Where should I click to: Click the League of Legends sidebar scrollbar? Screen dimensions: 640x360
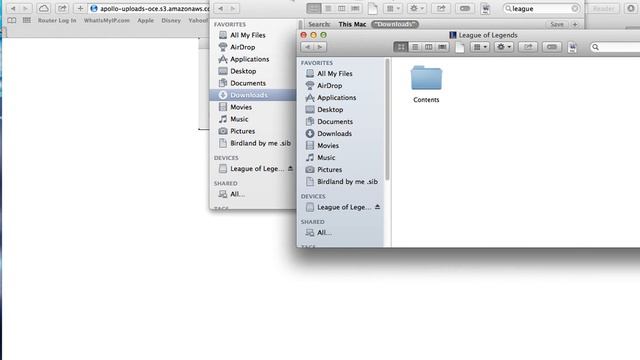(x=387, y=119)
